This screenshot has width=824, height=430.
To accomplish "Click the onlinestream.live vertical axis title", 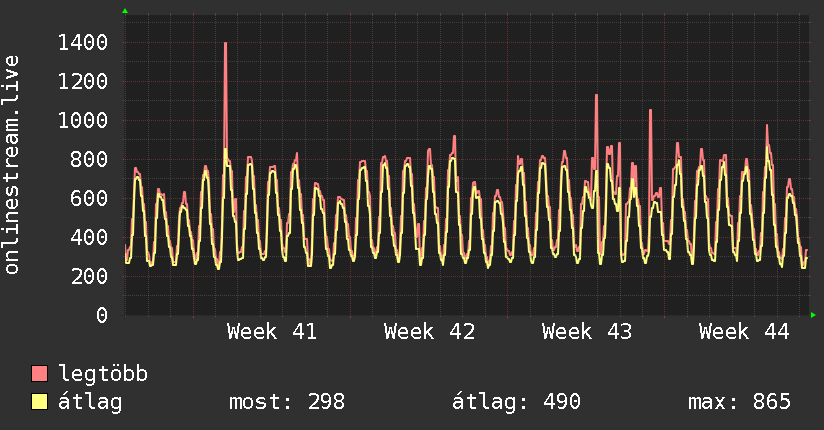I will 12,165.
